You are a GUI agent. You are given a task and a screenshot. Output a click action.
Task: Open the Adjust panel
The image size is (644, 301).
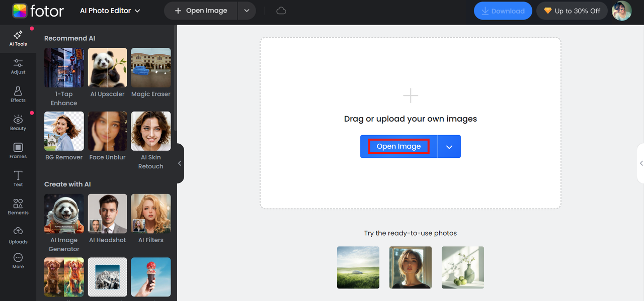point(18,66)
